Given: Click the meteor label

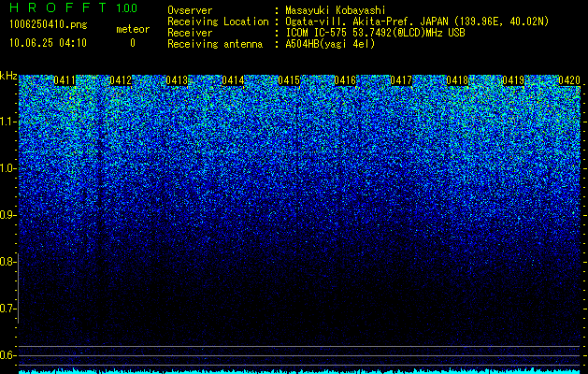Looking at the screenshot, I should [x=133, y=29].
